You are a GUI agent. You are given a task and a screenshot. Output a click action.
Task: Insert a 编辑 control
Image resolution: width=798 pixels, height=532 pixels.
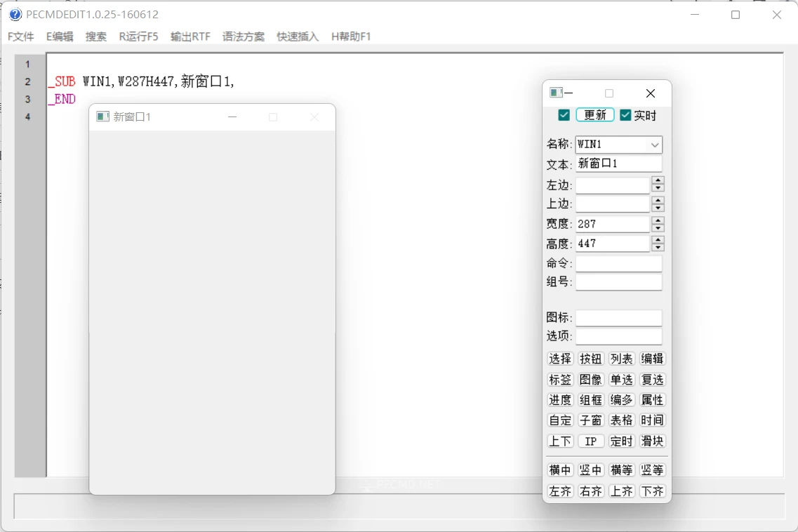tap(653, 359)
